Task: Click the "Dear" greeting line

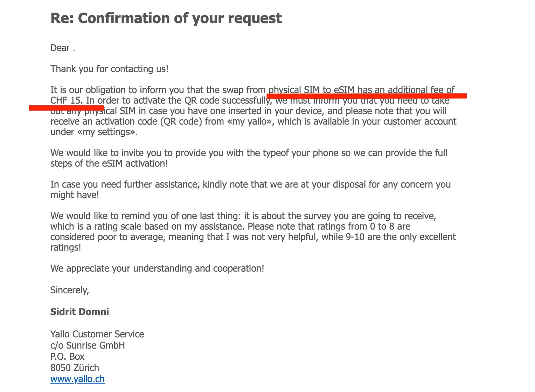Action: tap(60, 48)
